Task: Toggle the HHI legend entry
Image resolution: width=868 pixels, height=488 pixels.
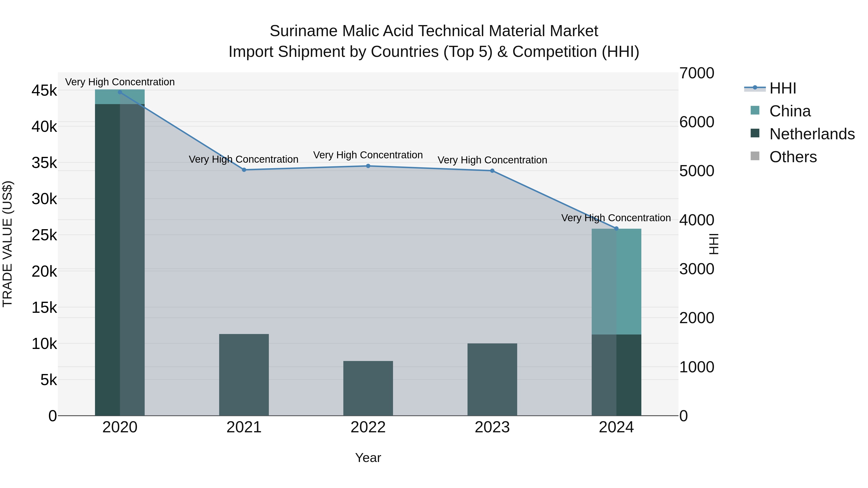Action: click(770, 88)
